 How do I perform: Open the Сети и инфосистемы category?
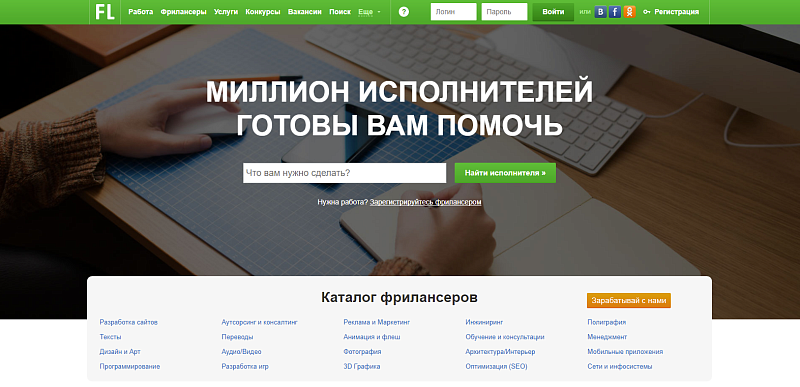click(x=619, y=366)
